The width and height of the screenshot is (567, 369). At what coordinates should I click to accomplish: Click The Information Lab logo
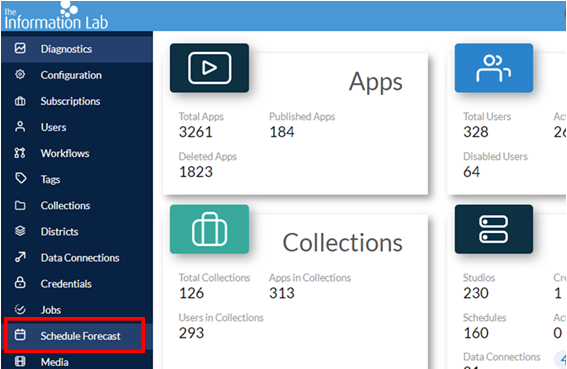point(56,16)
